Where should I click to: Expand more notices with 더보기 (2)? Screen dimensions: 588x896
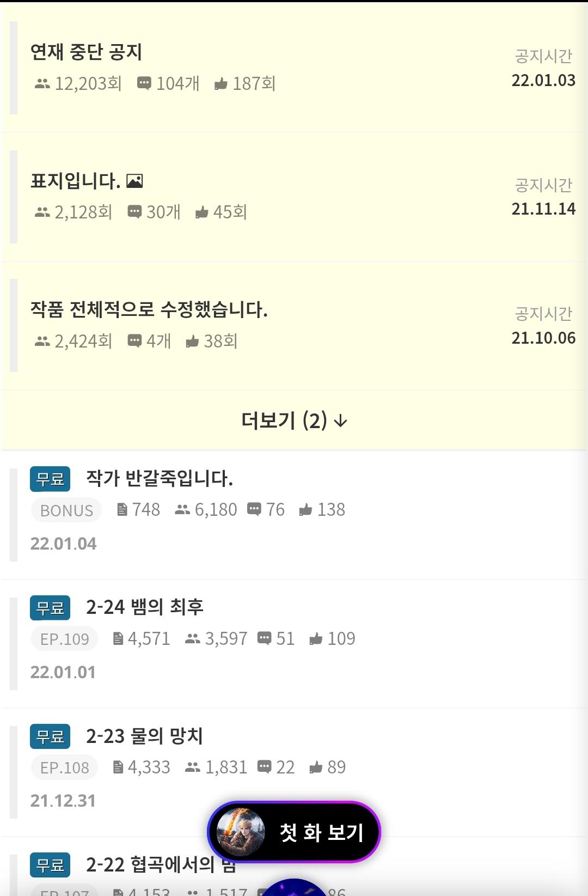click(x=294, y=420)
